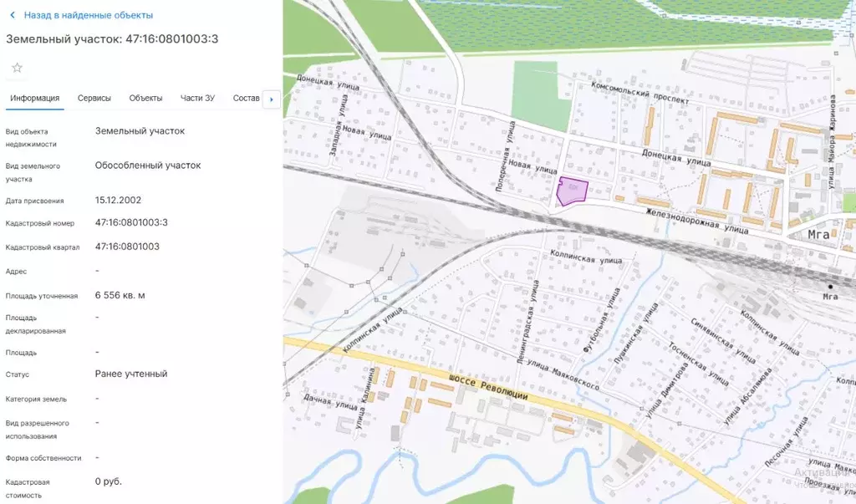Select the cadastral value 0 руб.
The width and height of the screenshot is (856, 504).
pyautogui.click(x=108, y=481)
